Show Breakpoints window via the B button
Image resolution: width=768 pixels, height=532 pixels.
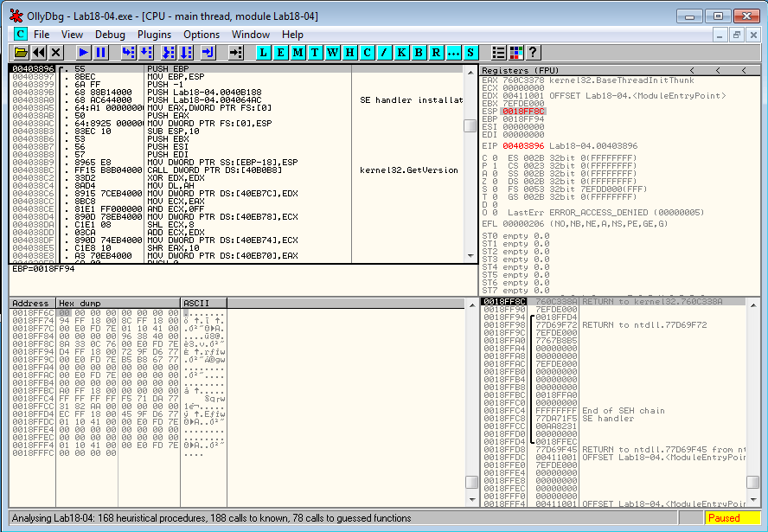pos(419,53)
